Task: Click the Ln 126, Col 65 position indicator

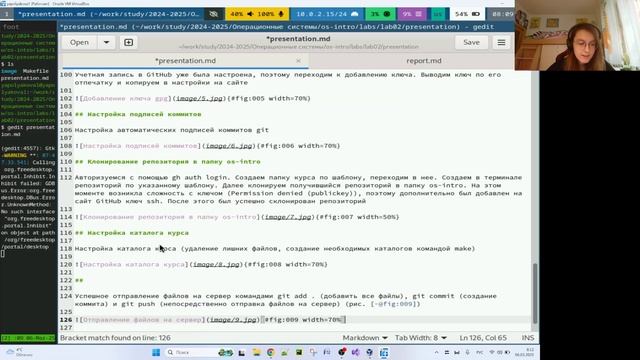Action: click(x=483, y=338)
